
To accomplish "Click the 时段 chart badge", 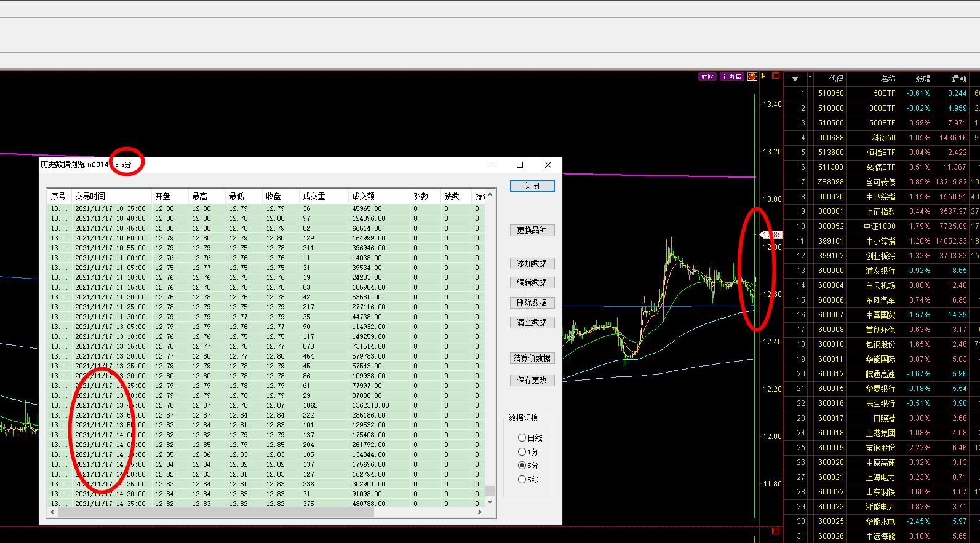I will (x=707, y=76).
